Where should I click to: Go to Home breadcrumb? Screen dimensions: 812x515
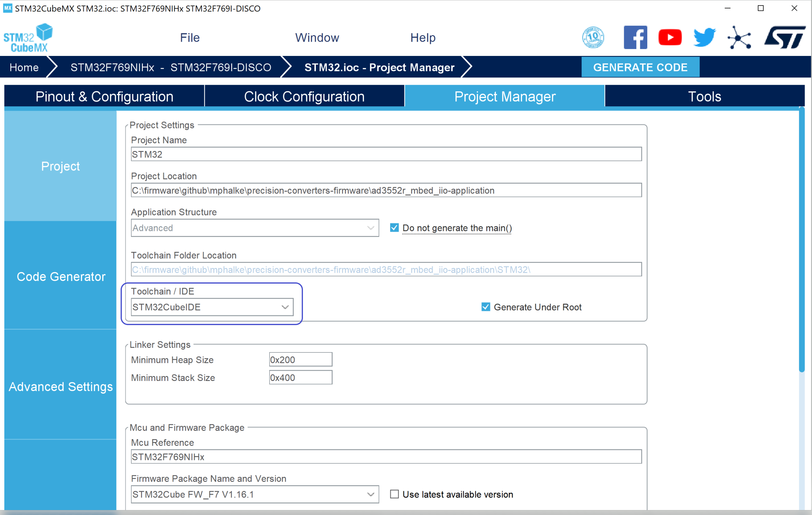click(x=24, y=67)
